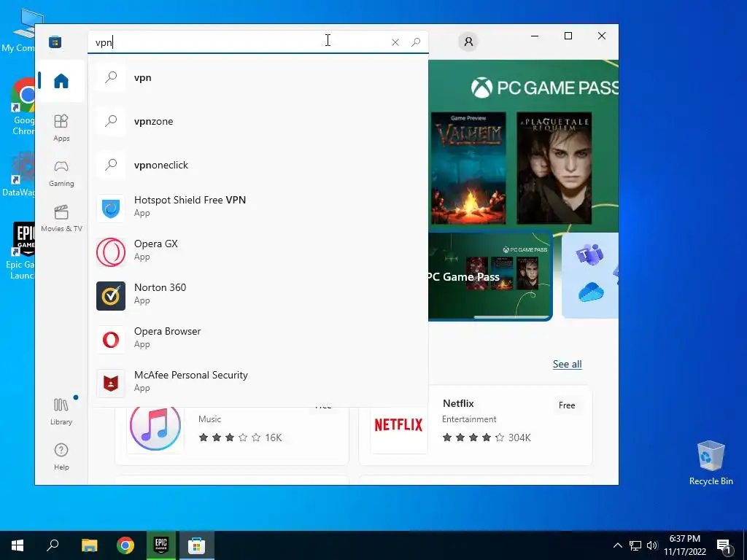Go to the Gaming section
Screen dimensions: 747x560
[x=61, y=174]
